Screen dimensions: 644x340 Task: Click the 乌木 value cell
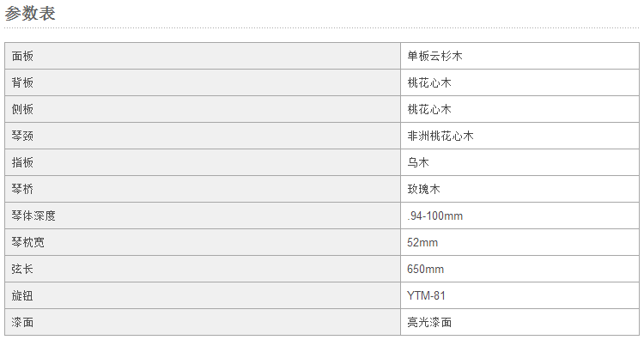coord(519,162)
